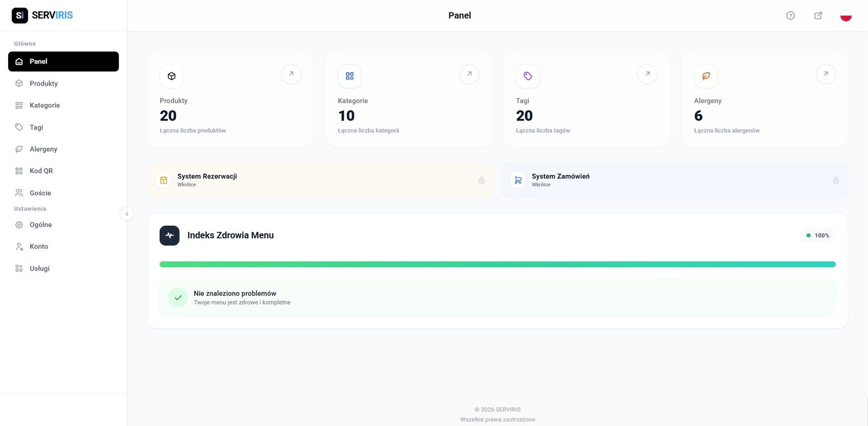The height and width of the screenshot is (426, 868).
Task: Click the leaf icon on Alergeny card
Action: click(x=706, y=77)
